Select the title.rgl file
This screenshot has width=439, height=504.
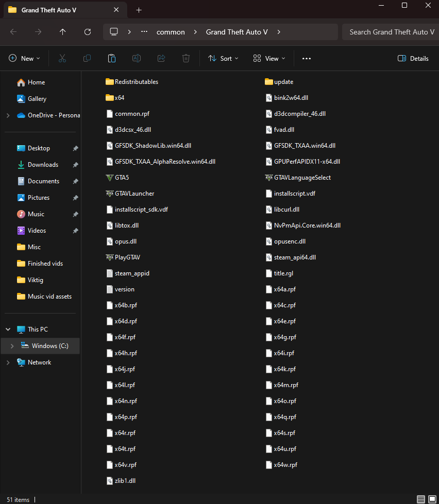[279, 273]
